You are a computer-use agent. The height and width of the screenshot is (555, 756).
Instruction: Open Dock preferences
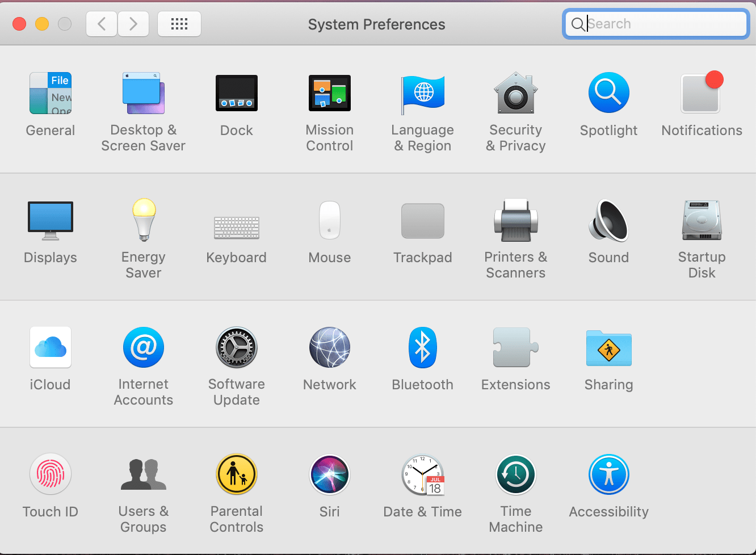tap(237, 93)
